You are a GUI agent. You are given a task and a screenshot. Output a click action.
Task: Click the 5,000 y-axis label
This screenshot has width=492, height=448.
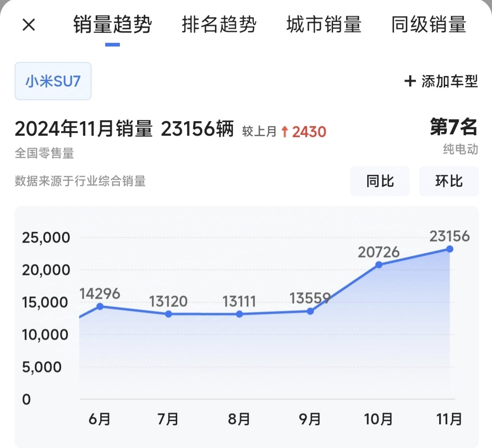click(42, 367)
